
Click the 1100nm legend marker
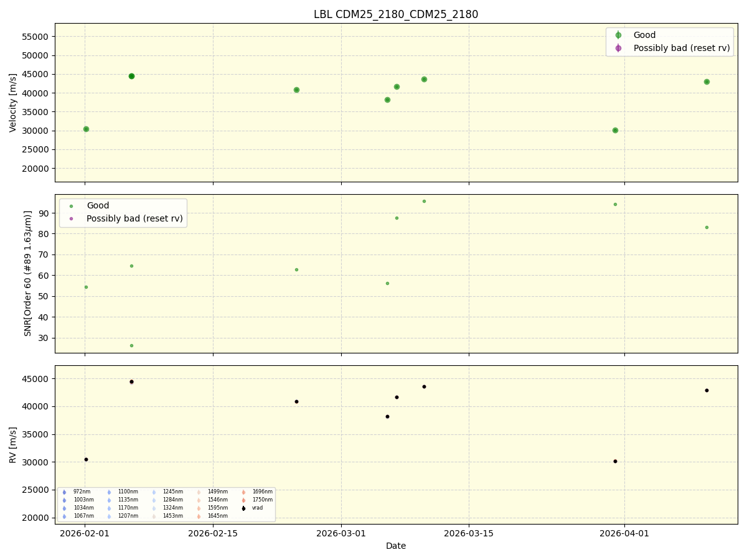pyautogui.click(x=109, y=492)
